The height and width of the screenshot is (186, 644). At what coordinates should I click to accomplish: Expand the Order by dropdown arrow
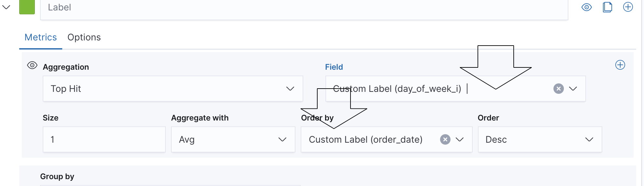click(460, 139)
